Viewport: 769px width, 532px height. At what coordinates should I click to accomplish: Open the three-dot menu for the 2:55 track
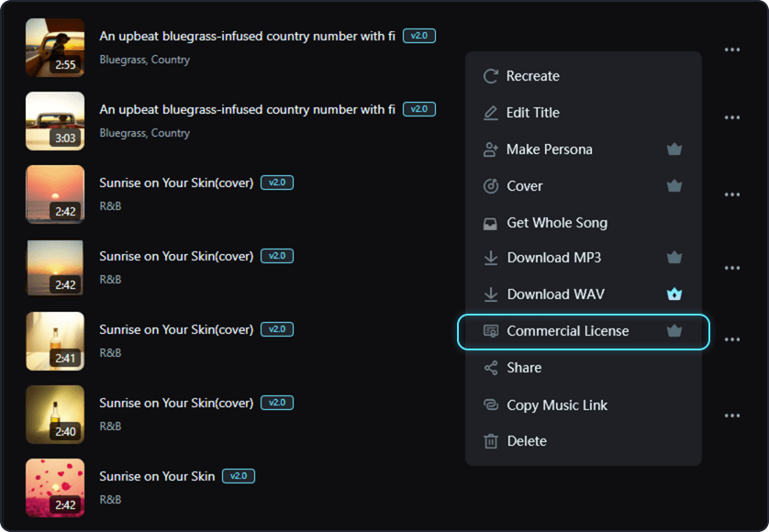[731, 50]
